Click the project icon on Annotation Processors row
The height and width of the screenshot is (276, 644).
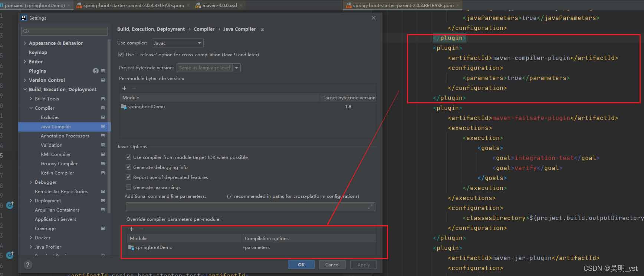click(103, 136)
